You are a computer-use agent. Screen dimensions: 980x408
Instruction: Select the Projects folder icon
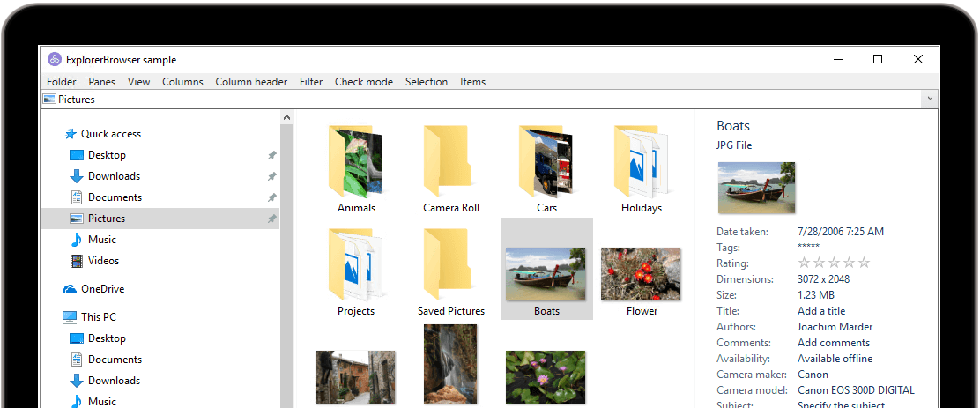[x=356, y=265]
